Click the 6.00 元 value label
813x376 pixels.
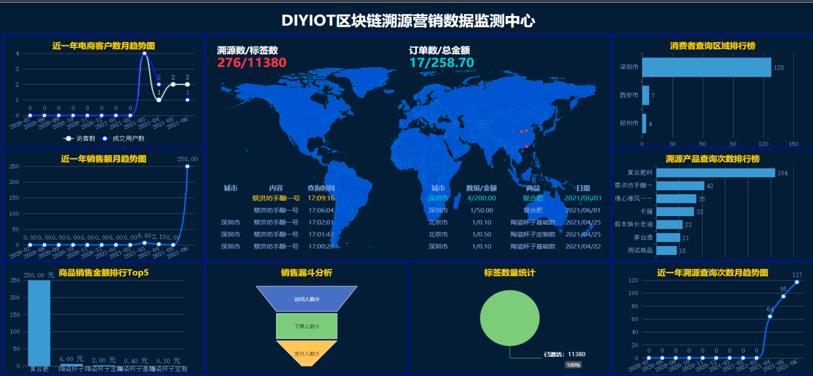coord(71,359)
